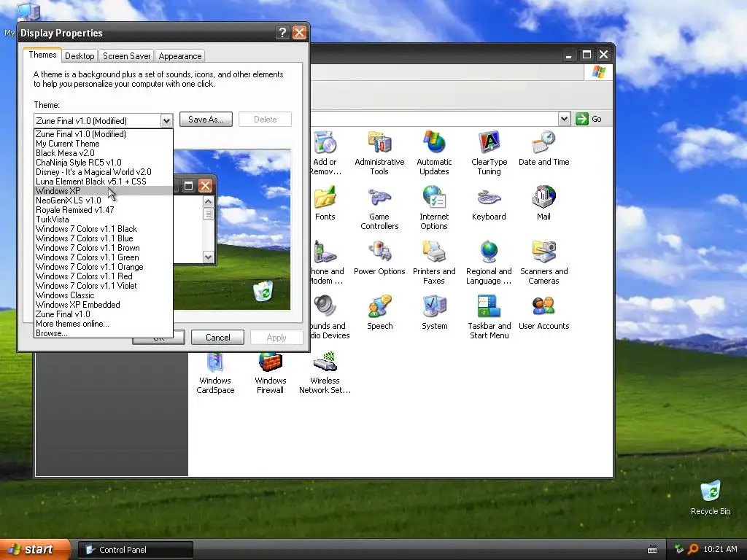This screenshot has height=560, width=747.
Task: Open the Add or Remove Programs icon
Action: point(325,143)
